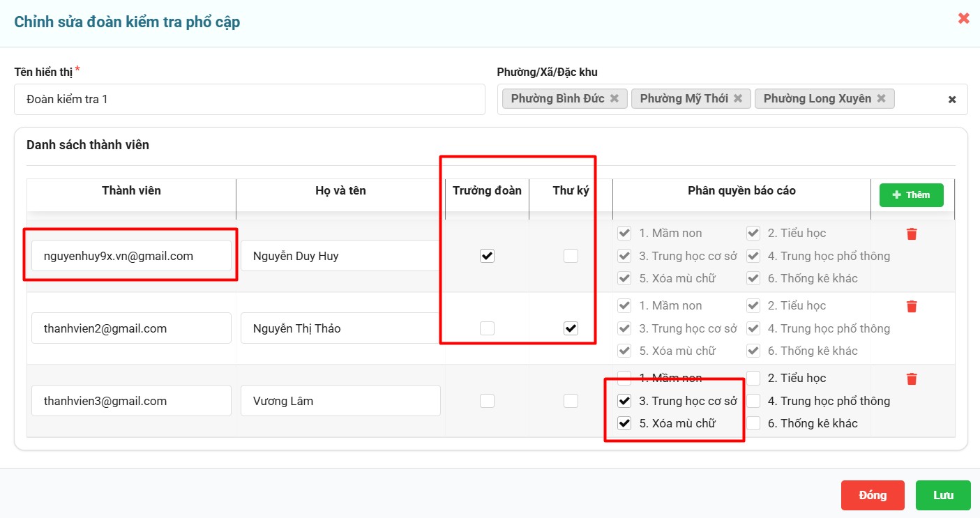Clear all selected Phường/Xã tags
The height and width of the screenshot is (518, 980).
pyautogui.click(x=951, y=100)
